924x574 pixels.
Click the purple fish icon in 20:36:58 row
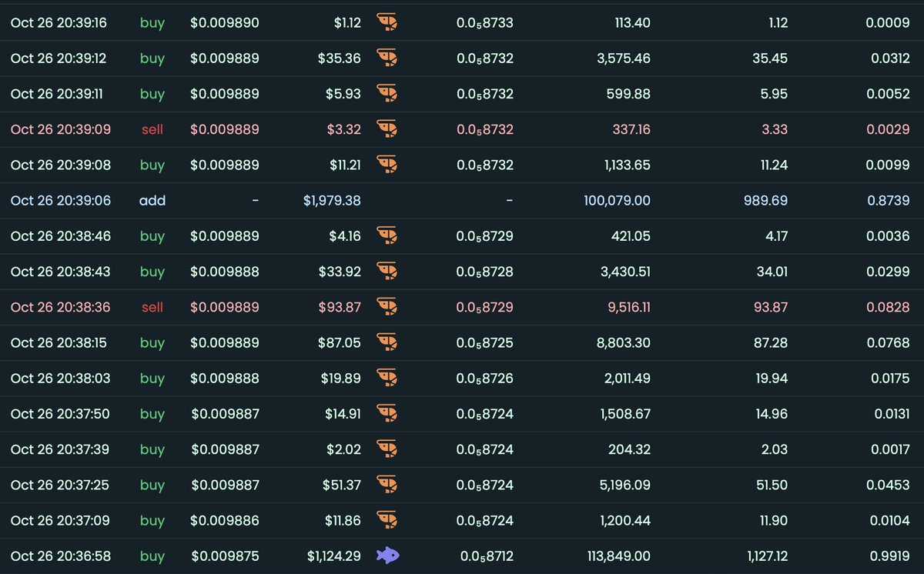[387, 556]
